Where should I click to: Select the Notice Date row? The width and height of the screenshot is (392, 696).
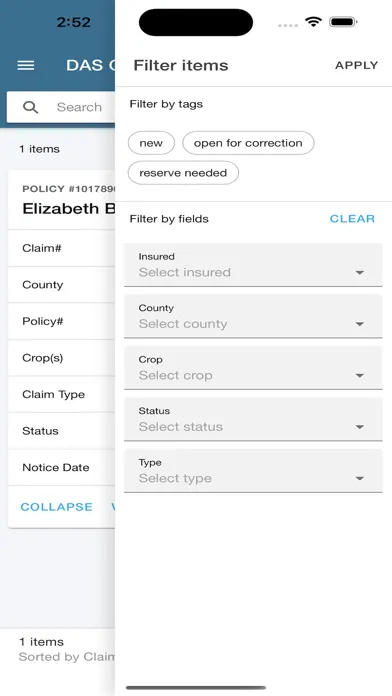(x=61, y=467)
